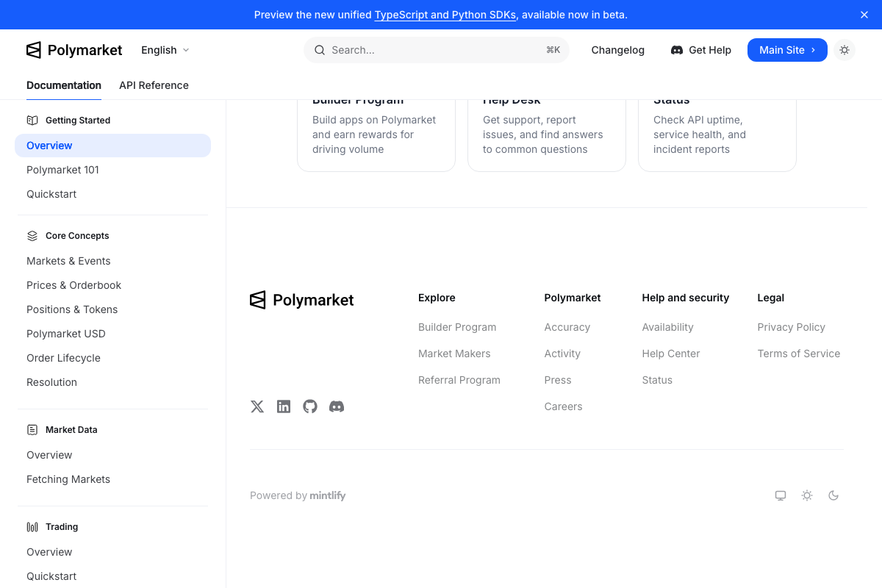Open the Help Desk card
882x588 pixels.
click(x=547, y=135)
